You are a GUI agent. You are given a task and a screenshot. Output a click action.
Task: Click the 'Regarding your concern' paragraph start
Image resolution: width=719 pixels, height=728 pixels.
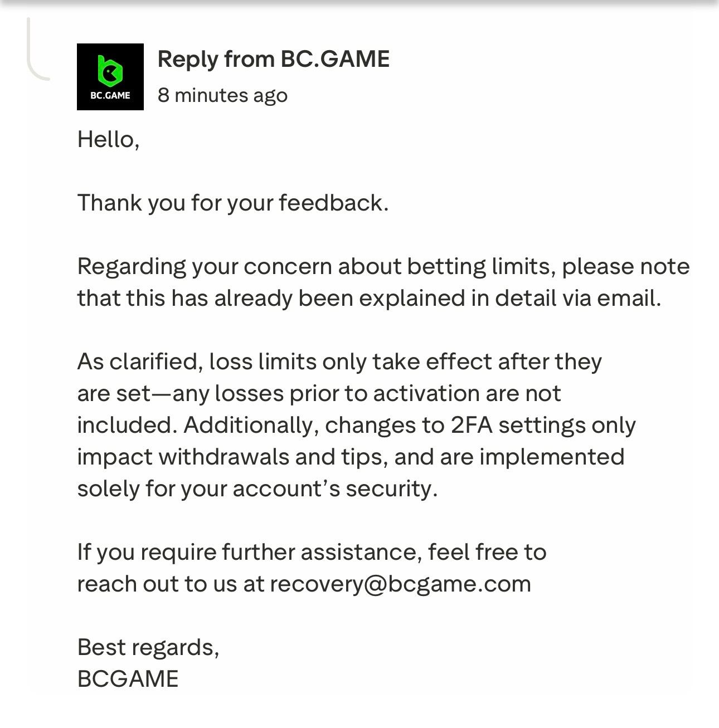(x=157, y=266)
